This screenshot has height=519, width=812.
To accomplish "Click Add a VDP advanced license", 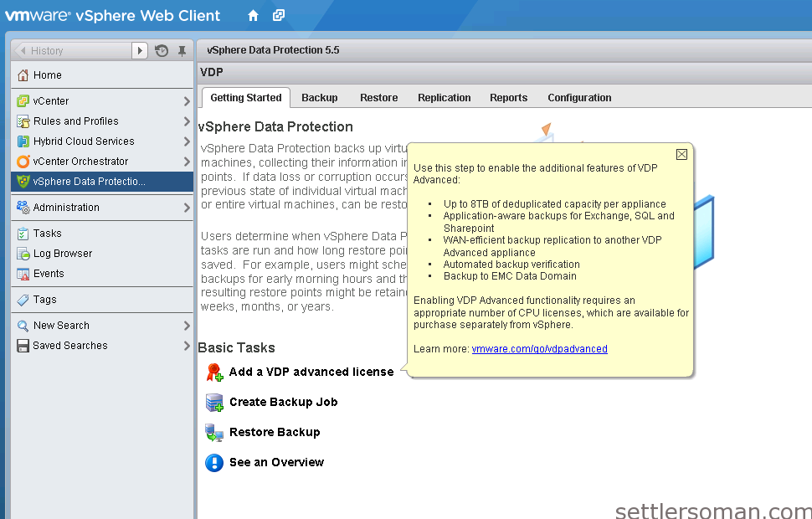I will pyautogui.click(x=311, y=372).
